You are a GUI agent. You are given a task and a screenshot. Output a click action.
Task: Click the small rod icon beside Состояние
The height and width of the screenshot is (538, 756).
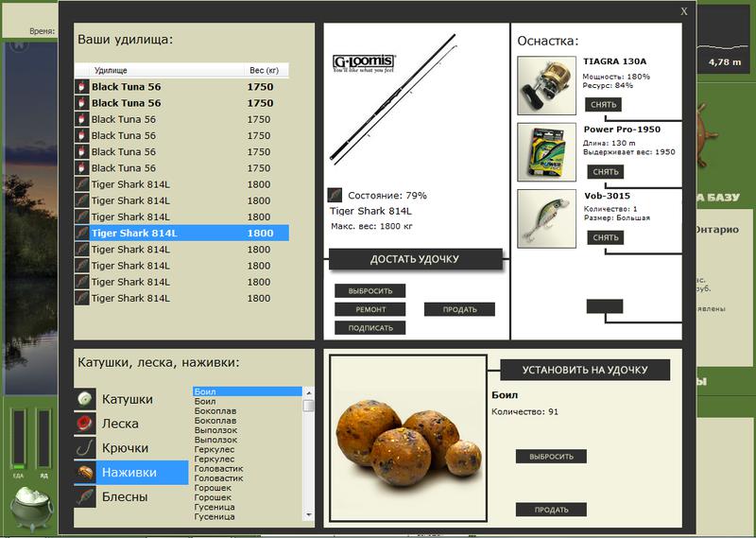coord(335,195)
